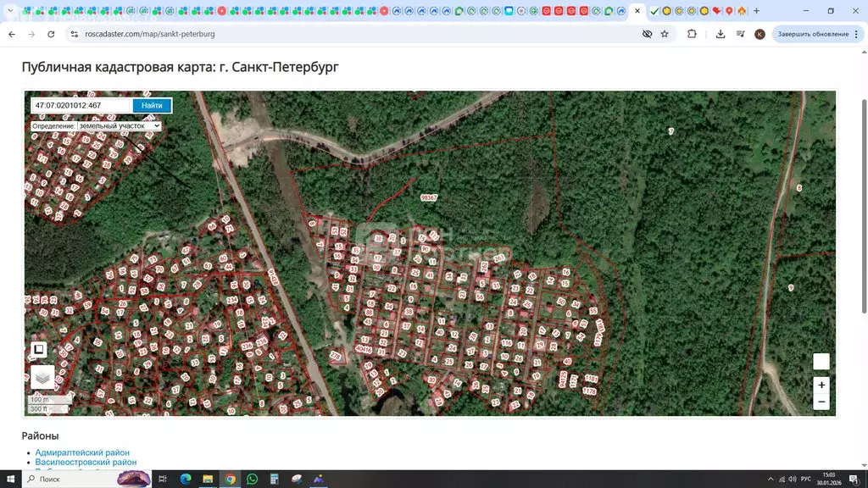Click the blank white map control above zoom
The width and height of the screenshot is (868, 488).
point(821,362)
